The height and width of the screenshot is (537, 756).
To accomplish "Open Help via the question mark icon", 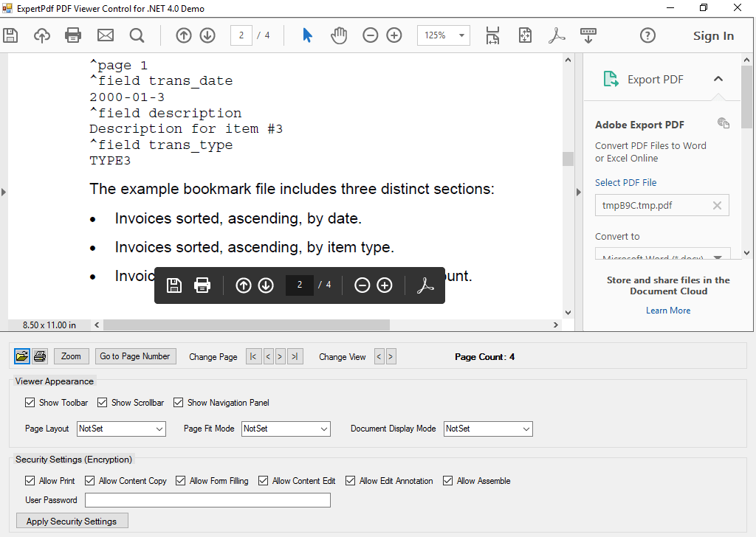I will pos(647,35).
